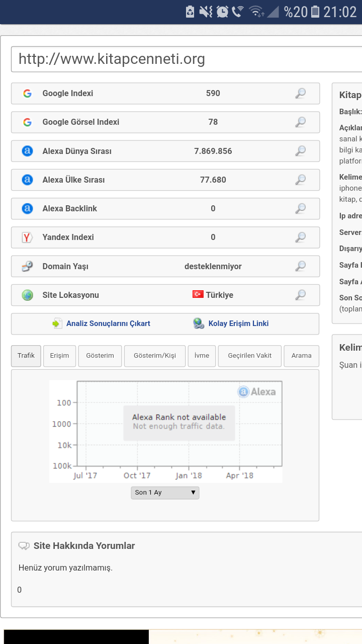
Task: Switch to the İvme tab
Action: pos(202,356)
